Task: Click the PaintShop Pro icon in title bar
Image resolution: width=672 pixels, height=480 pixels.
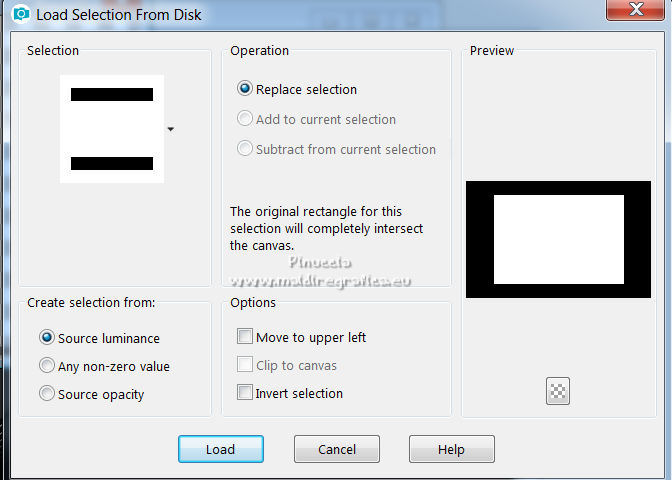Action: (x=20, y=14)
